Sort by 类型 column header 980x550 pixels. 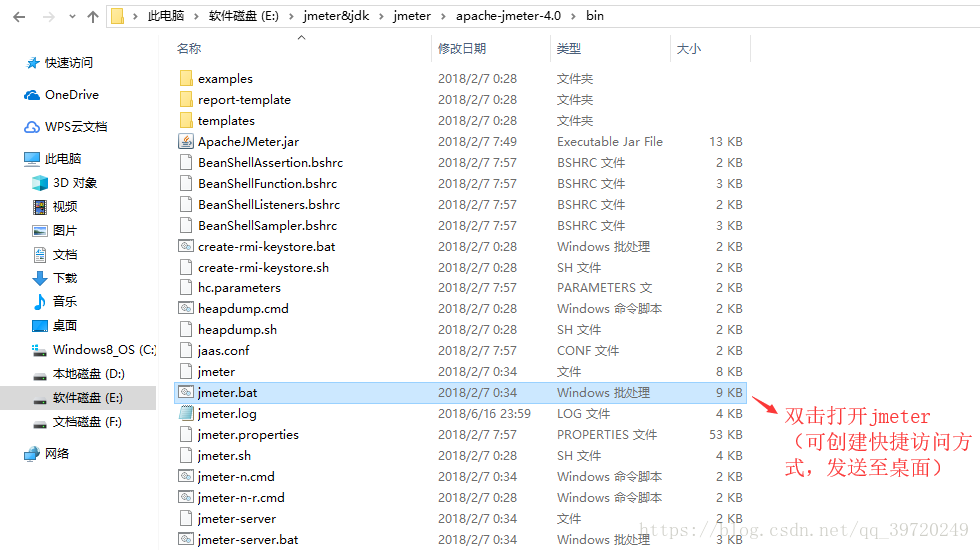pos(568,48)
